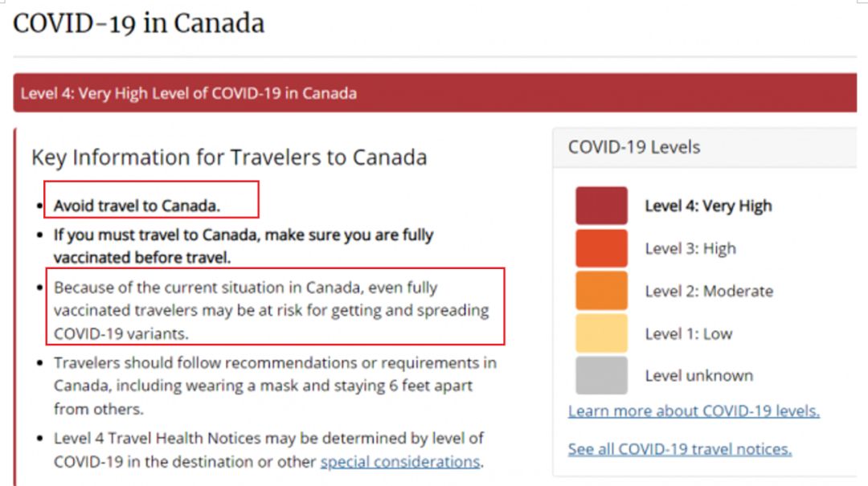
Task: Click the spreading COVID-19 variants paragraph
Action: coord(272,311)
